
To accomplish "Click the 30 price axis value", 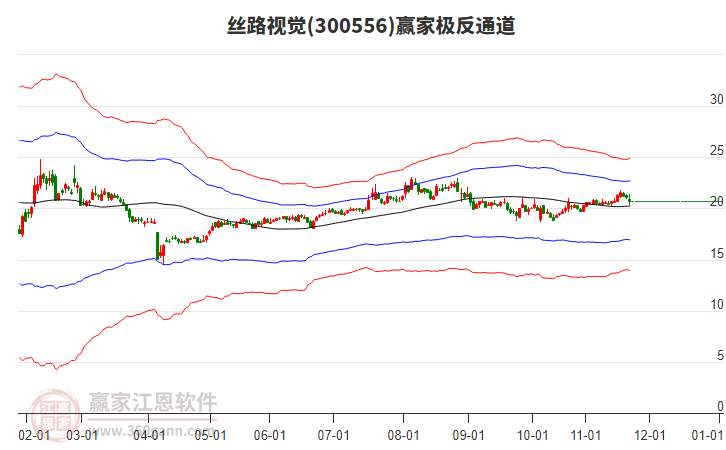I will click(716, 100).
